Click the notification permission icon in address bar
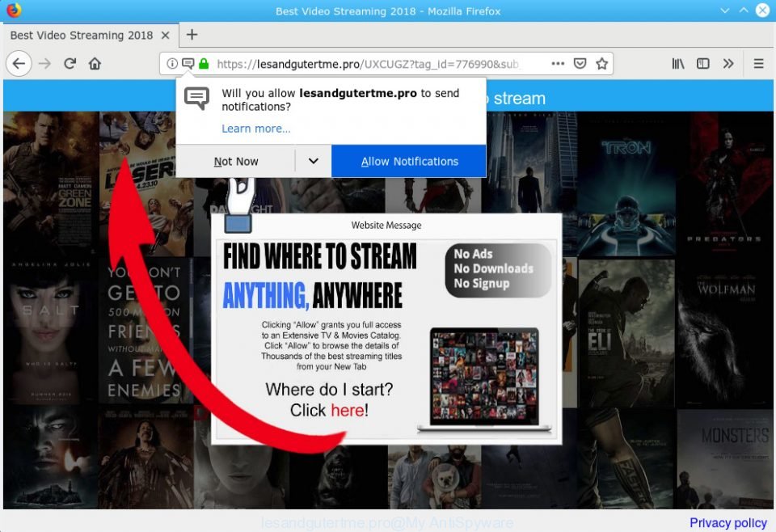The height and width of the screenshot is (532, 776). (x=188, y=63)
